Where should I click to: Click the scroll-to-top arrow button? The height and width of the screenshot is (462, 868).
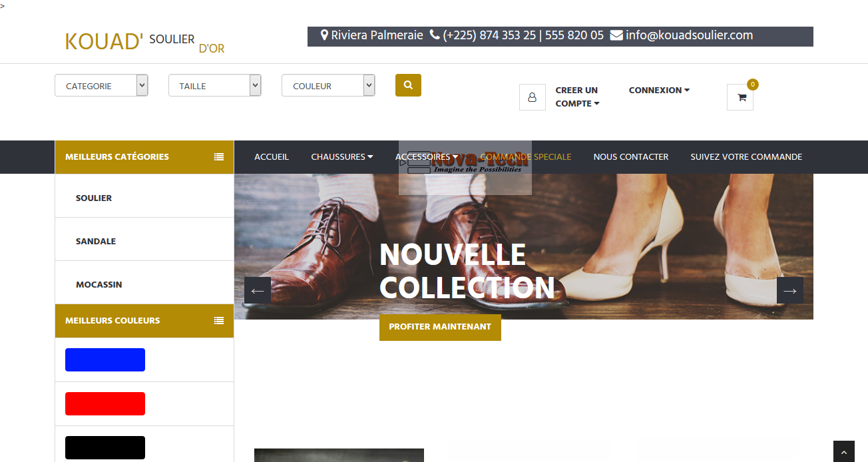tap(843, 452)
